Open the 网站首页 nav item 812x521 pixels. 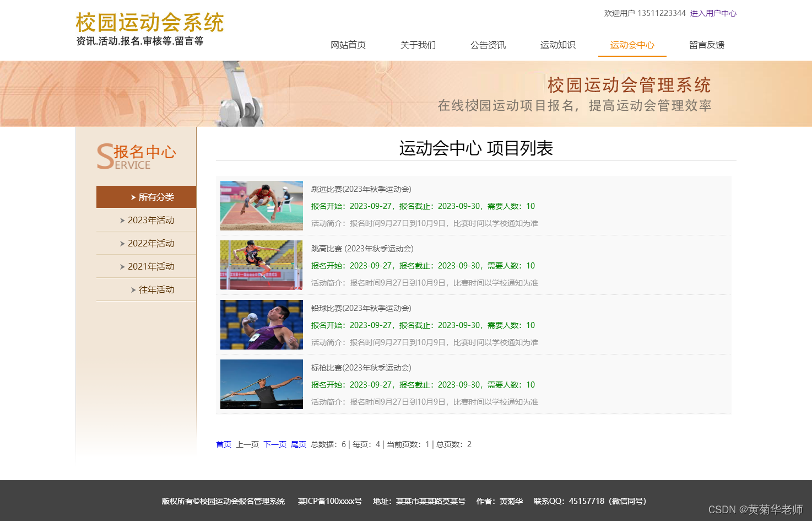[348, 45]
